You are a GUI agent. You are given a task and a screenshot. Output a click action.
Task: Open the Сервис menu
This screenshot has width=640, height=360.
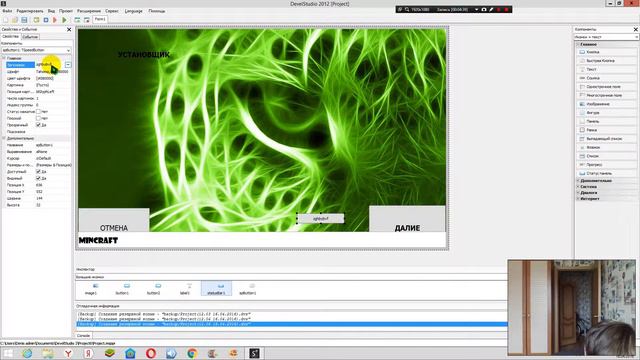(x=112, y=11)
